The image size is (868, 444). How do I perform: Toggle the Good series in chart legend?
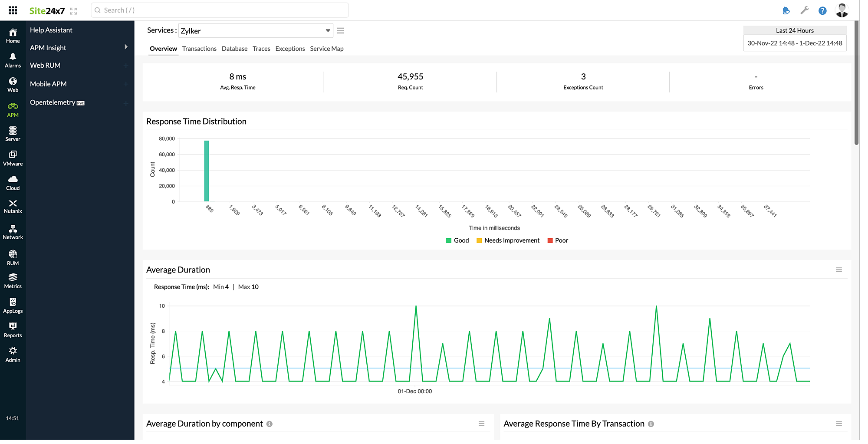tap(457, 240)
